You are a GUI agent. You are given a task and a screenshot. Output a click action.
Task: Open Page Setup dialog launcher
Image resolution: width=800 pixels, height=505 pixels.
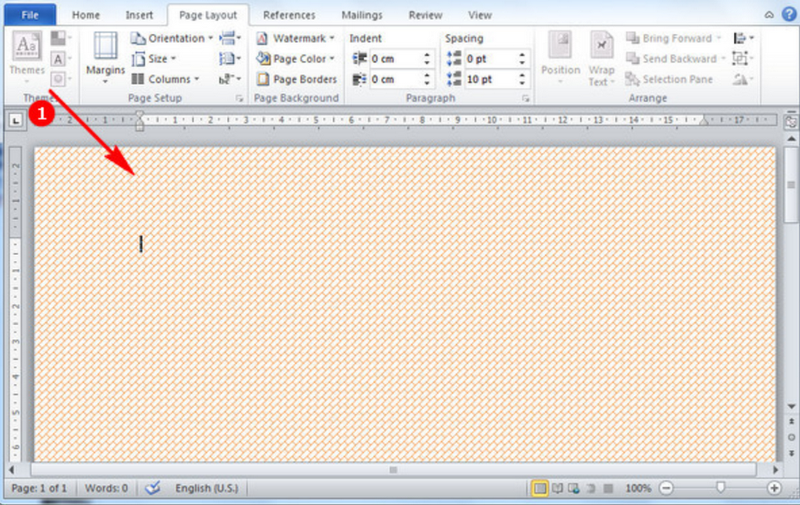(239, 98)
